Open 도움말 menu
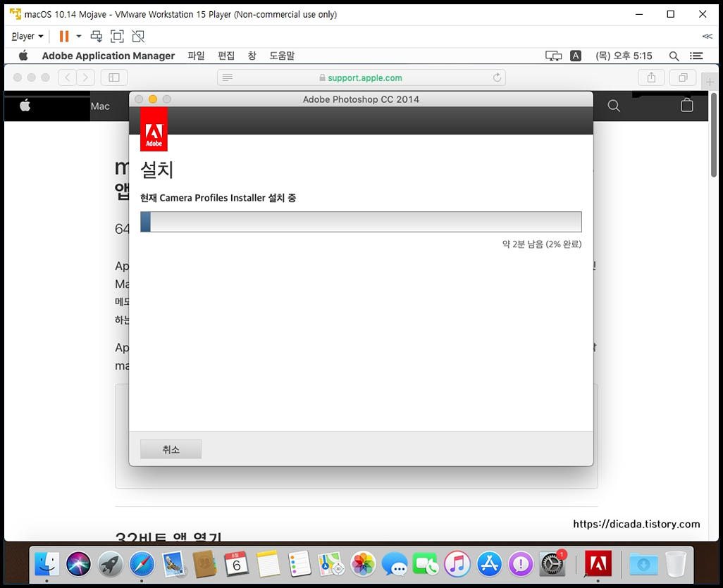 click(x=282, y=56)
